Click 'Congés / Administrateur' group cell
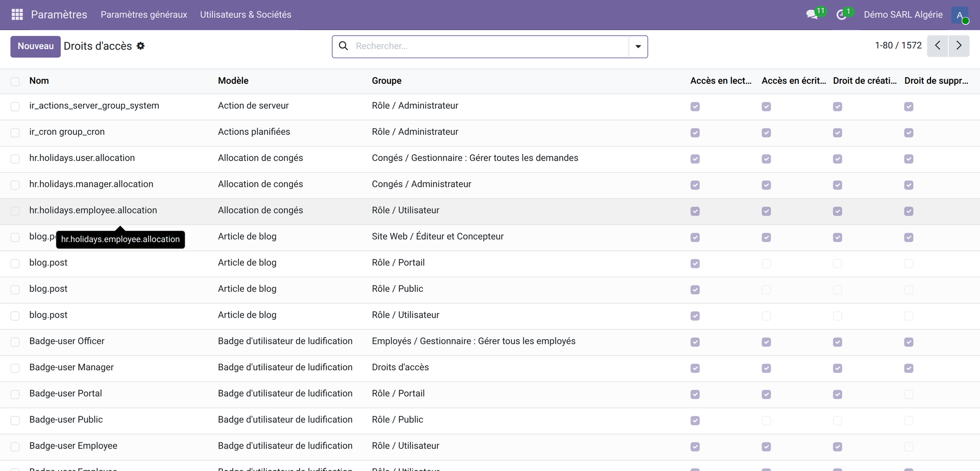The image size is (980, 471). coord(421,184)
